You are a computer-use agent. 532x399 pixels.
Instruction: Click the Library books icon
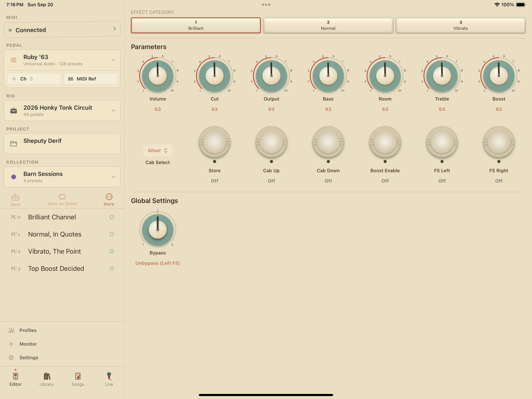(x=47, y=376)
